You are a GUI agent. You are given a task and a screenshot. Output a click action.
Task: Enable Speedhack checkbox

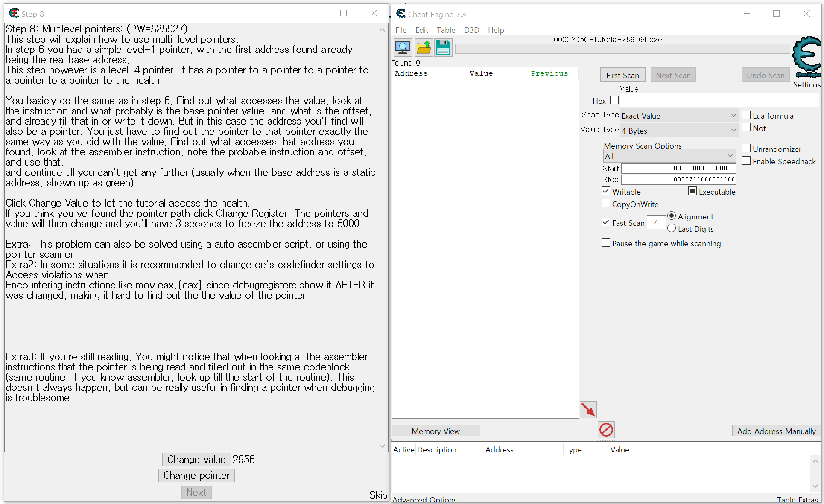click(x=746, y=161)
